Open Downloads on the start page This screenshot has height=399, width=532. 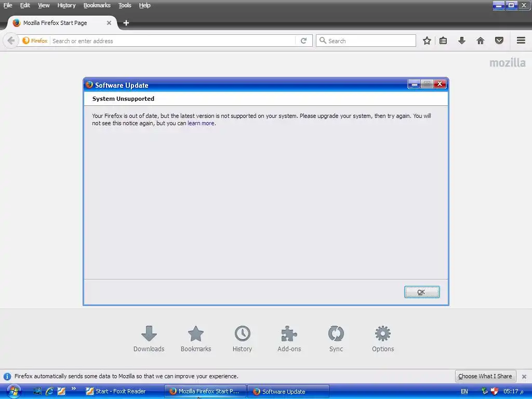click(x=149, y=339)
